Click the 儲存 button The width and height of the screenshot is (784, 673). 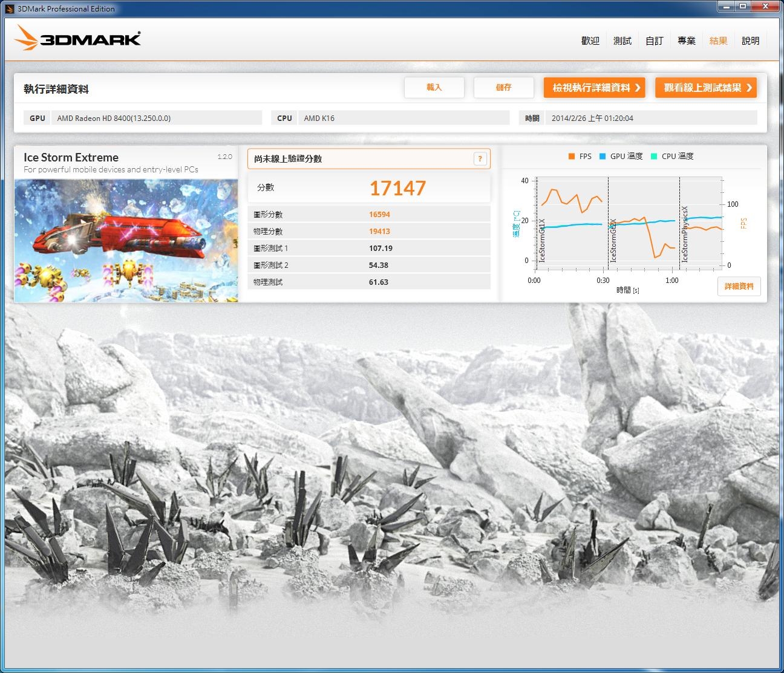[x=503, y=87]
